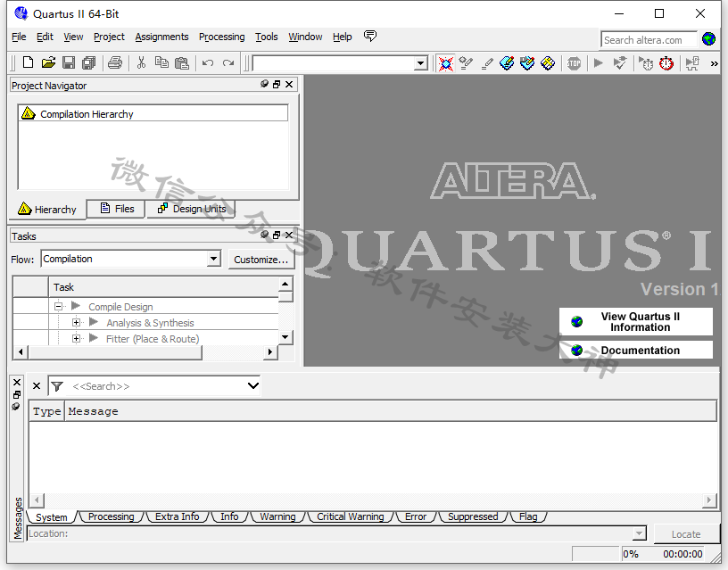
Task: Click the play-with-grey-stopwatch toolbar icon
Action: 645,63
